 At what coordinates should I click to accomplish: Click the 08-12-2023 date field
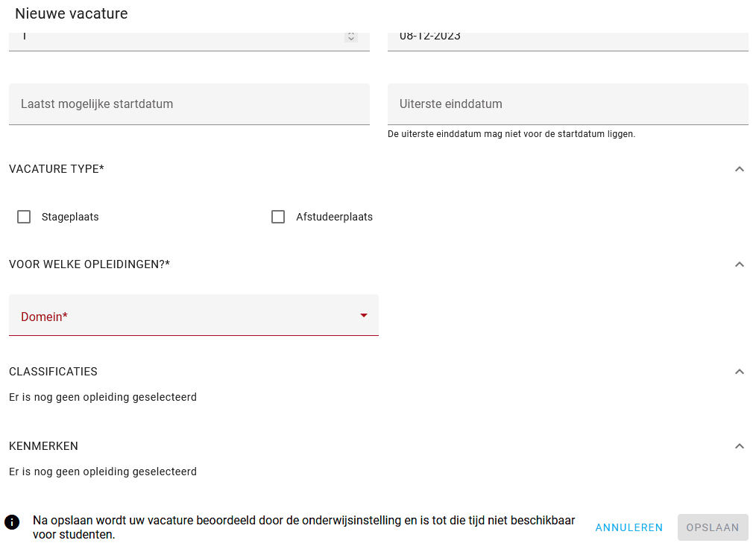click(x=568, y=42)
